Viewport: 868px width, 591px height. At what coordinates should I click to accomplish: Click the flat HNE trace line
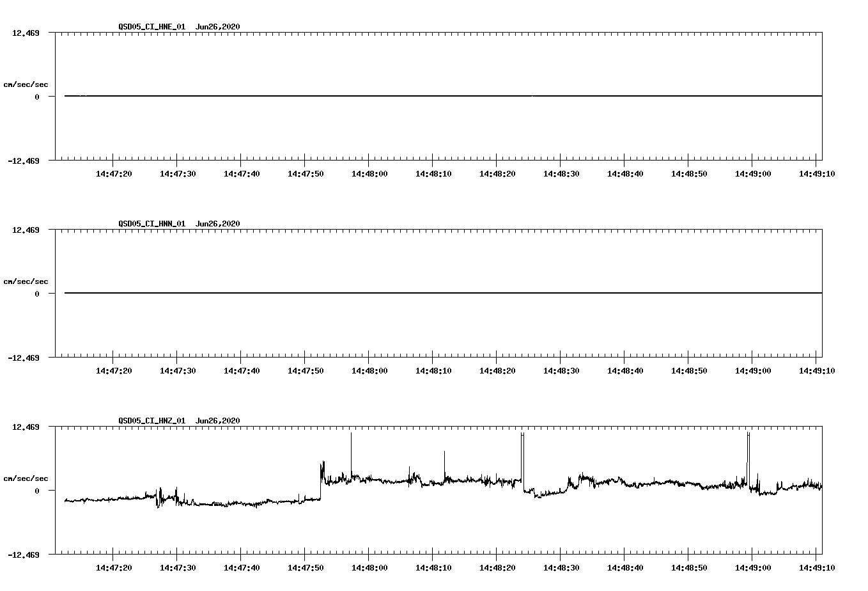pos(443,96)
